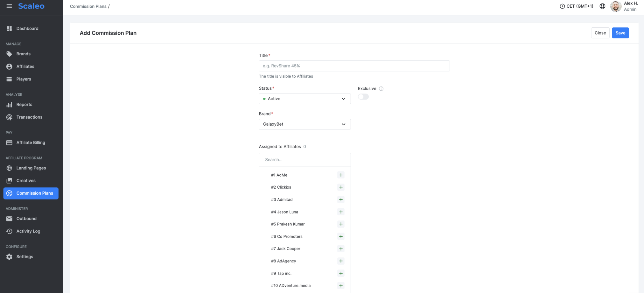Click the Save button
The height and width of the screenshot is (293, 644).
point(620,33)
